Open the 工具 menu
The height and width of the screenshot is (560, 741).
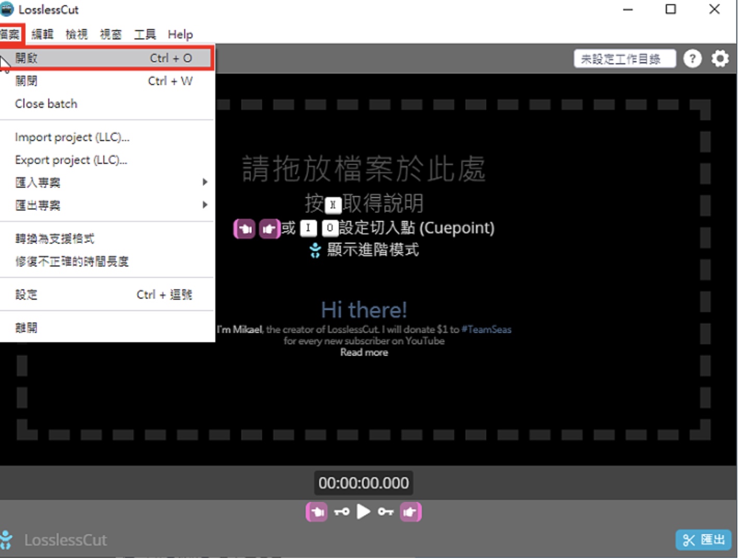[145, 34]
